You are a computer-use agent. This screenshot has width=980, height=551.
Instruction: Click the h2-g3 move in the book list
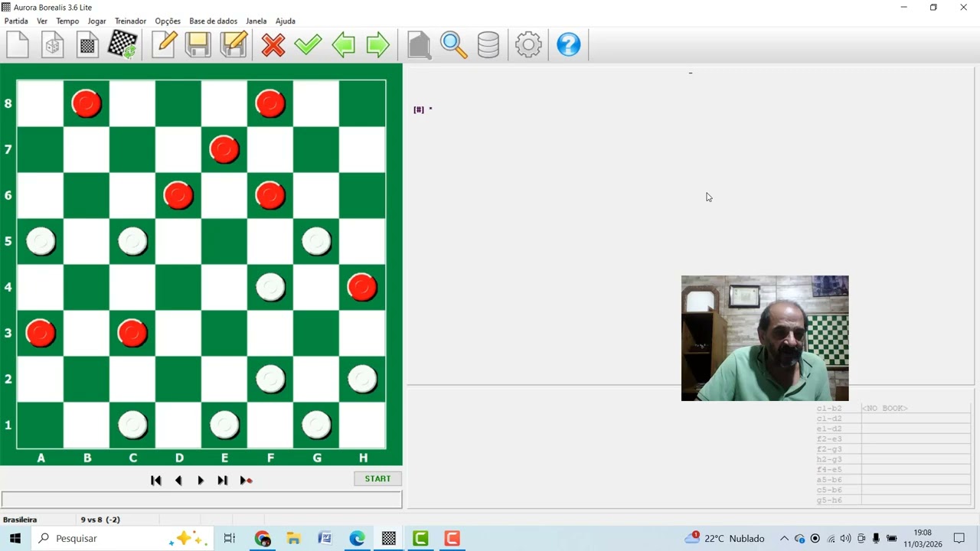829,459
